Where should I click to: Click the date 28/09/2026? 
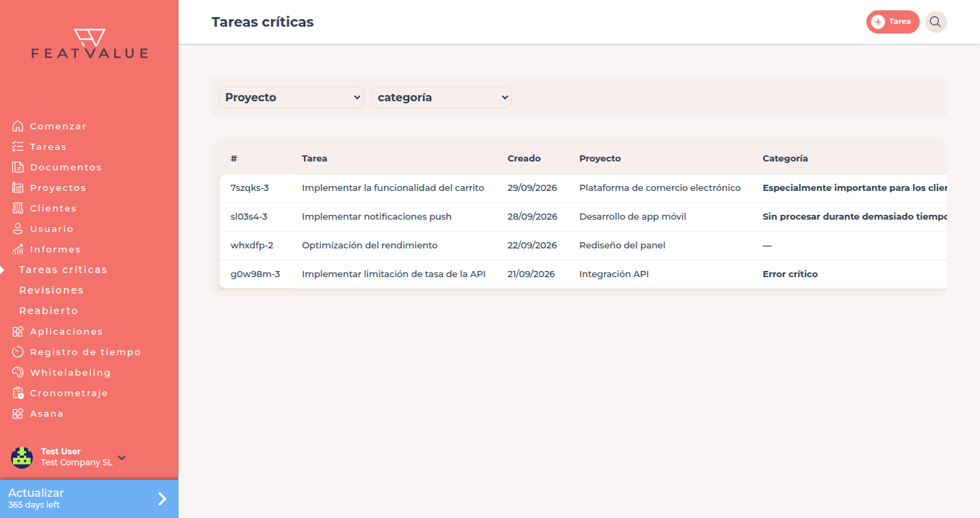click(x=532, y=216)
